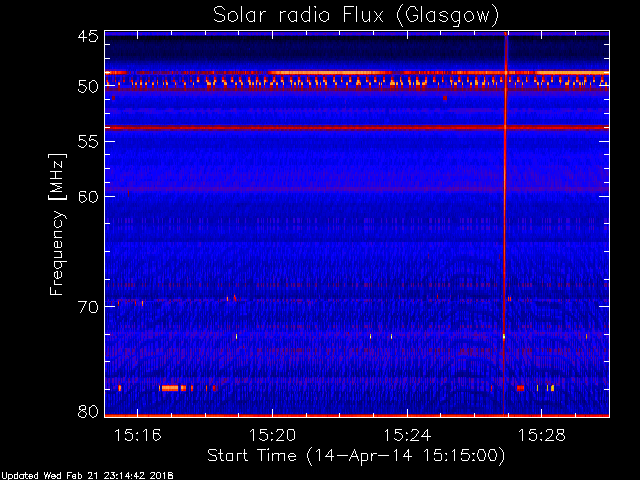Click the vertical red burst line near 15:27

[505, 224]
